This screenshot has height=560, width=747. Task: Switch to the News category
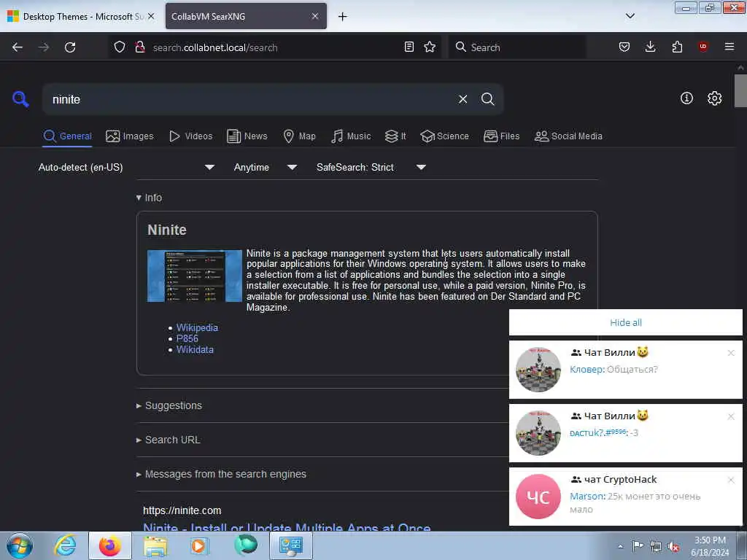click(x=247, y=136)
